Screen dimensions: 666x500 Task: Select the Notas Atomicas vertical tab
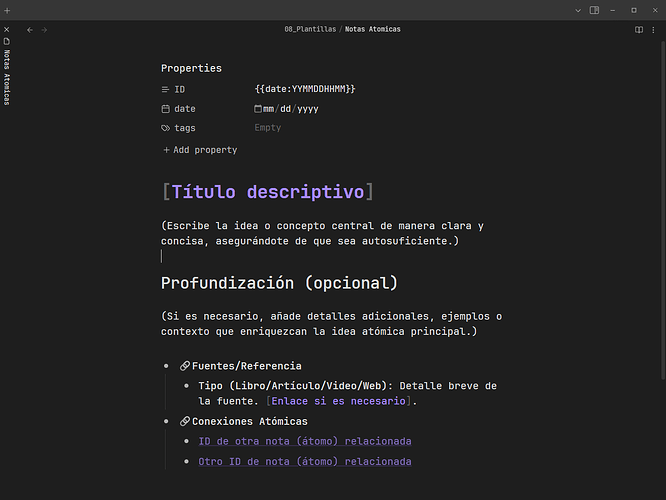click(6, 72)
